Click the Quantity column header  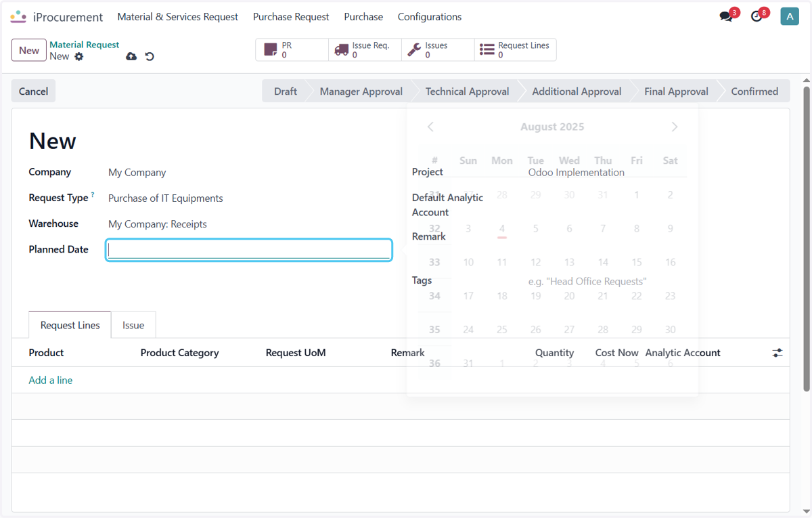[x=554, y=353]
